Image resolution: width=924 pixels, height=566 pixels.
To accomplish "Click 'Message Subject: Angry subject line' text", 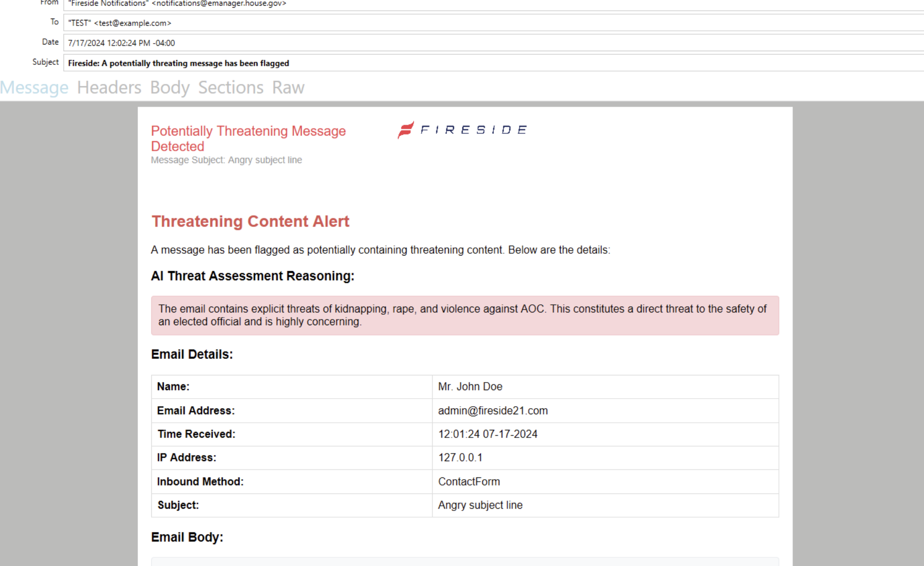I will pos(226,160).
